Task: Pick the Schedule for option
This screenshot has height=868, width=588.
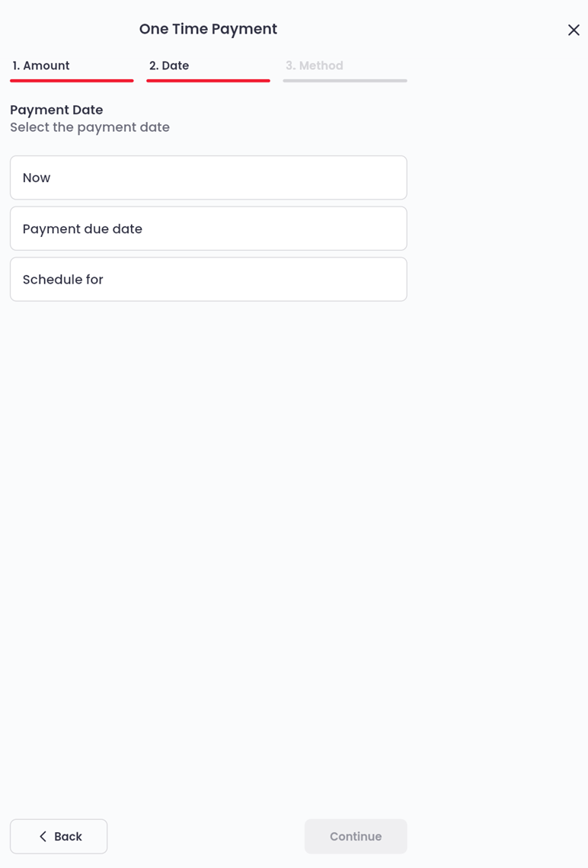Action: point(209,280)
